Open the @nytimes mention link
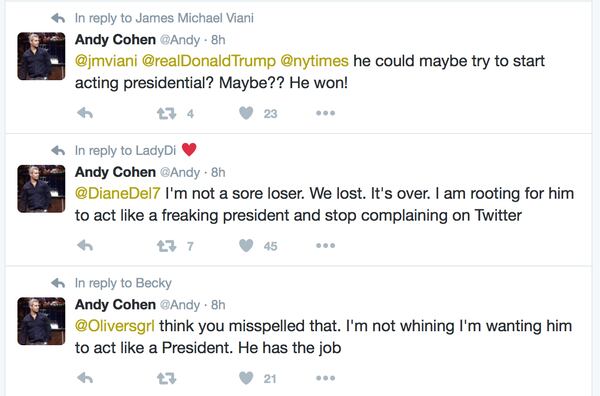 click(315, 61)
